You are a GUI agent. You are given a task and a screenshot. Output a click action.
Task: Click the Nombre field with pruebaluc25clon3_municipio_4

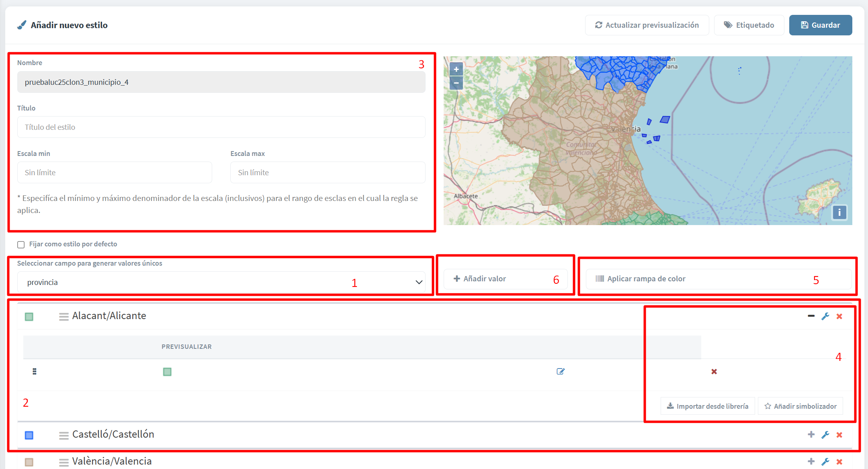pos(221,82)
